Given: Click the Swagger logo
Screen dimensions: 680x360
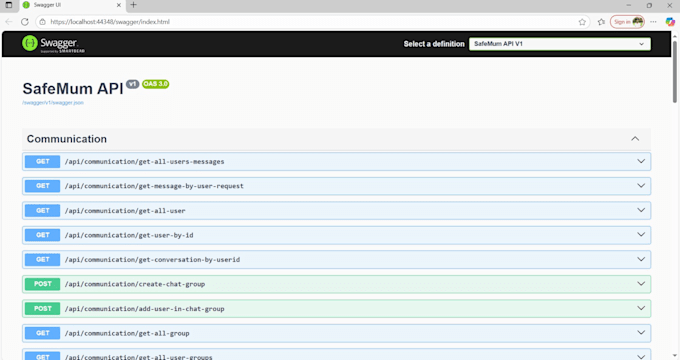Looking at the screenshot, I should tap(53, 44).
